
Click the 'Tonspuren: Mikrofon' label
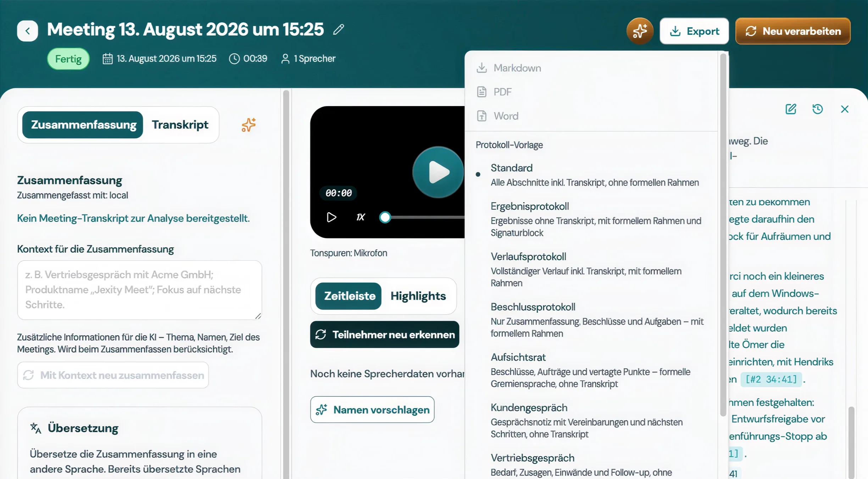click(x=349, y=253)
